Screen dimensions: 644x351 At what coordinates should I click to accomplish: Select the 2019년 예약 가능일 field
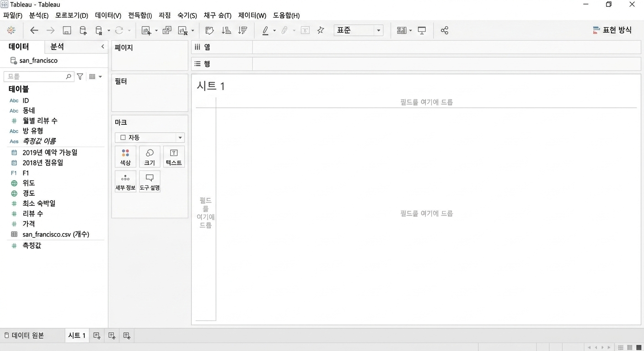point(50,153)
